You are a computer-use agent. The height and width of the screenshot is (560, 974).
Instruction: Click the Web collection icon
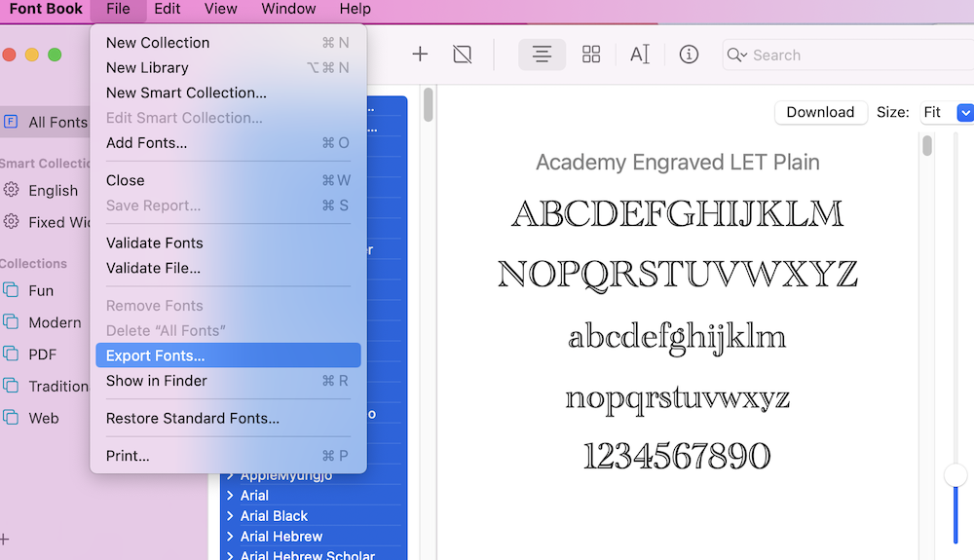pyautogui.click(x=11, y=417)
